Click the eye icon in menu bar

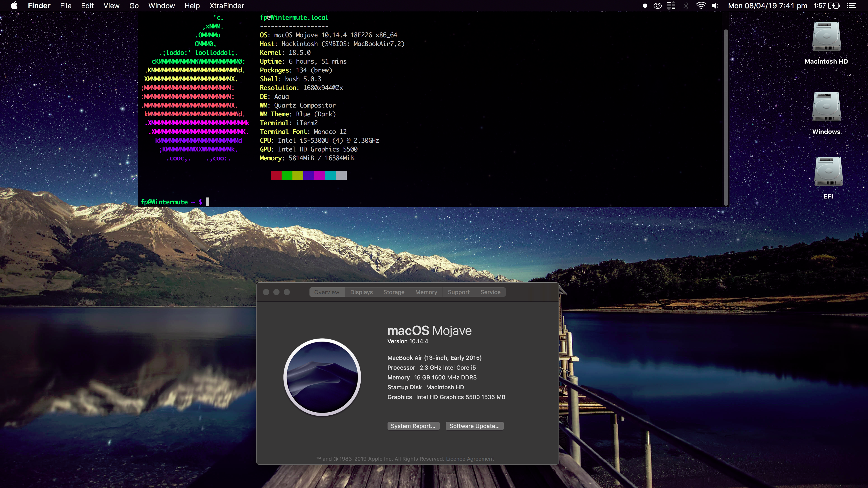(x=657, y=6)
